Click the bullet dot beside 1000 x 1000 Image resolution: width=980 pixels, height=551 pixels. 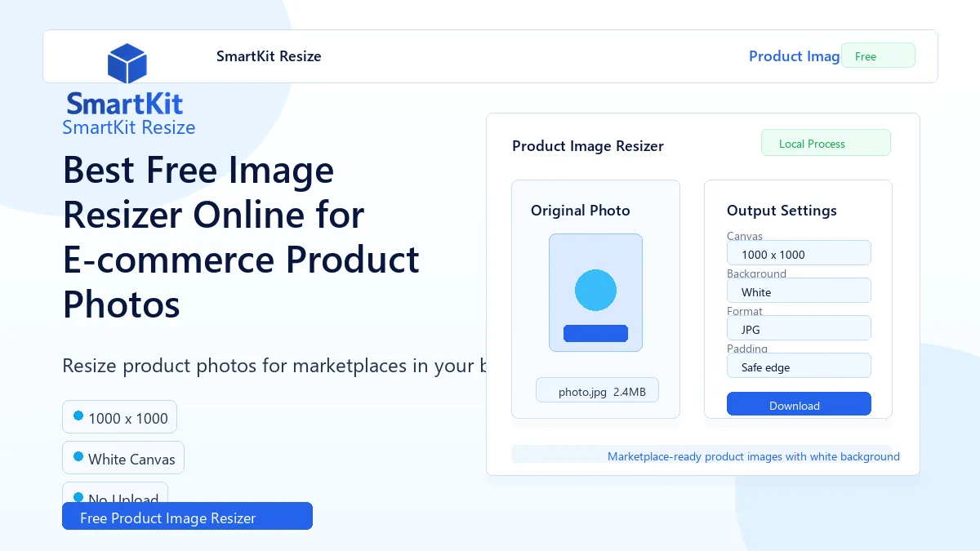coord(78,415)
